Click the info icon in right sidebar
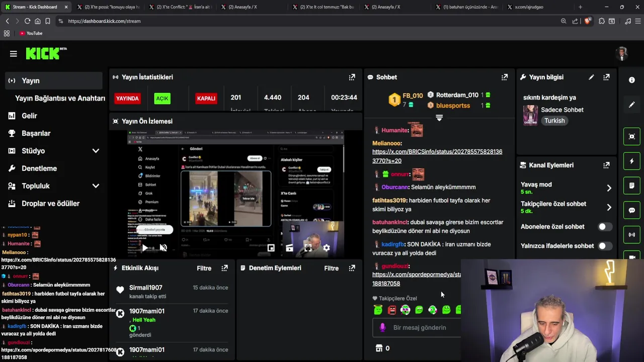The height and width of the screenshot is (362, 644). point(632,80)
